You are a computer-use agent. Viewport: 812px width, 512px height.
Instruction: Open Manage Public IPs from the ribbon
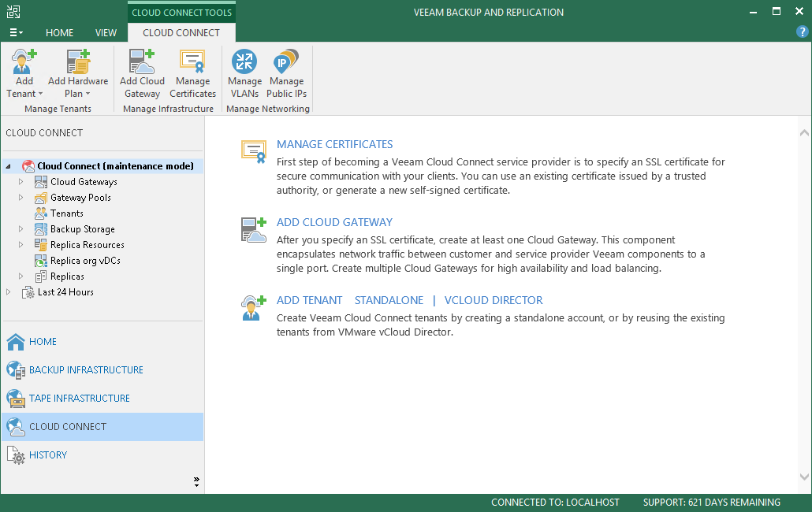[286, 74]
